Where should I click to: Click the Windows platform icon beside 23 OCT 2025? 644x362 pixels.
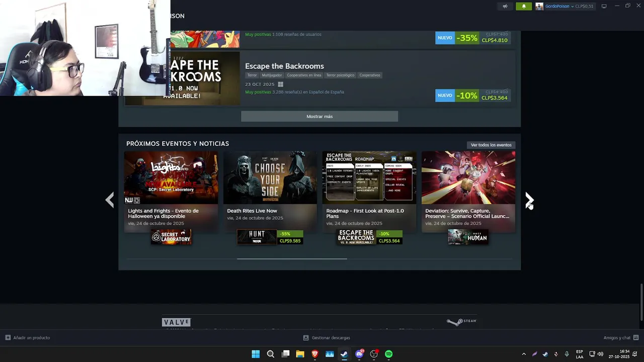[280, 84]
